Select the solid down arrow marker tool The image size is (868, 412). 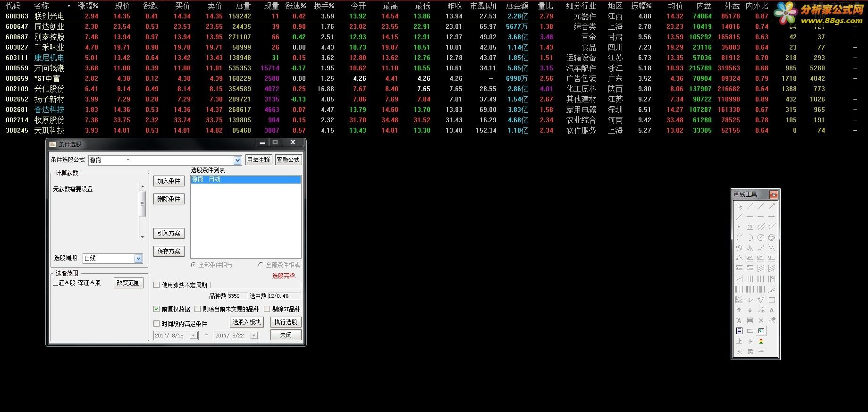coord(750,310)
